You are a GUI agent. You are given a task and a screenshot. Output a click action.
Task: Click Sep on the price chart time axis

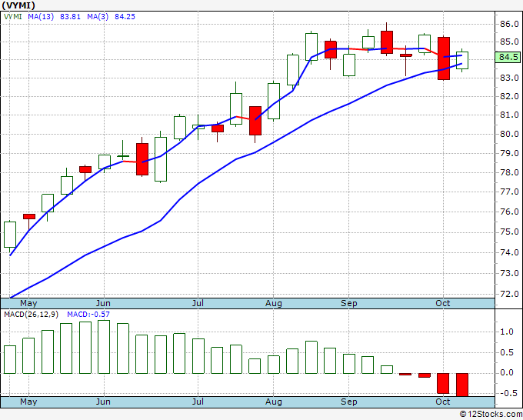tap(349, 304)
